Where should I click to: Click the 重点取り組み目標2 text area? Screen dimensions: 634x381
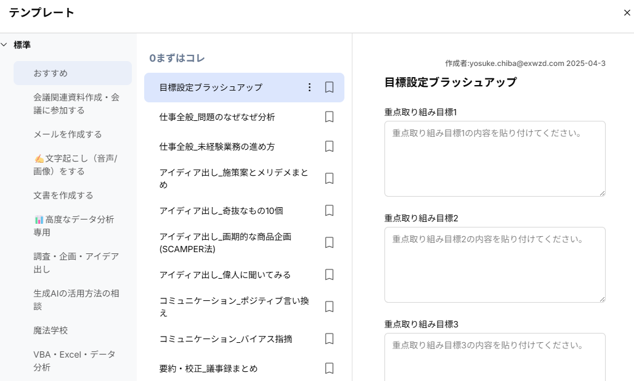[495, 265]
